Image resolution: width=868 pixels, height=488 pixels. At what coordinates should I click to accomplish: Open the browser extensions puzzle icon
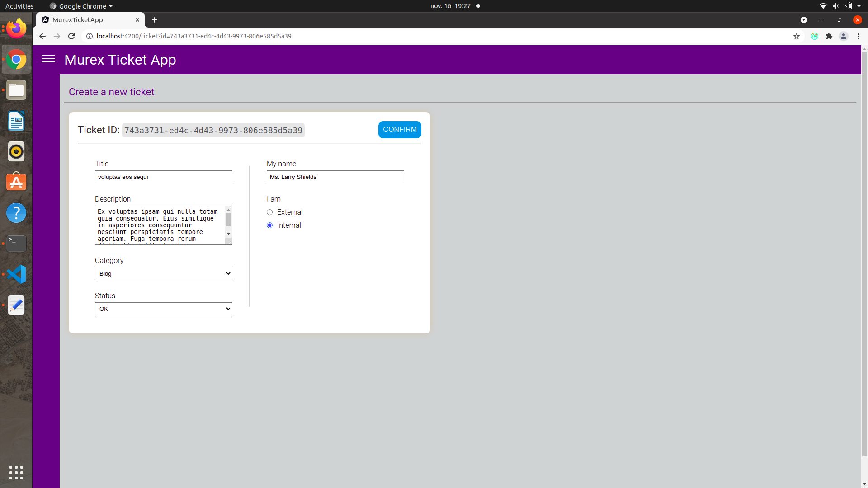pyautogui.click(x=830, y=36)
